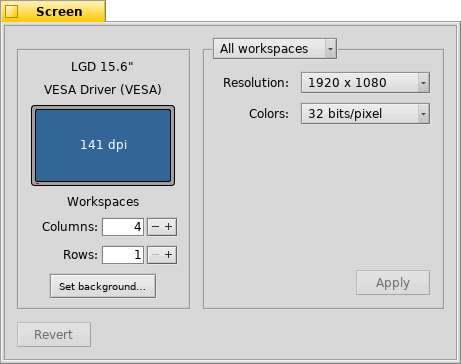
Task: Click the Resolution: label
Action: (256, 83)
